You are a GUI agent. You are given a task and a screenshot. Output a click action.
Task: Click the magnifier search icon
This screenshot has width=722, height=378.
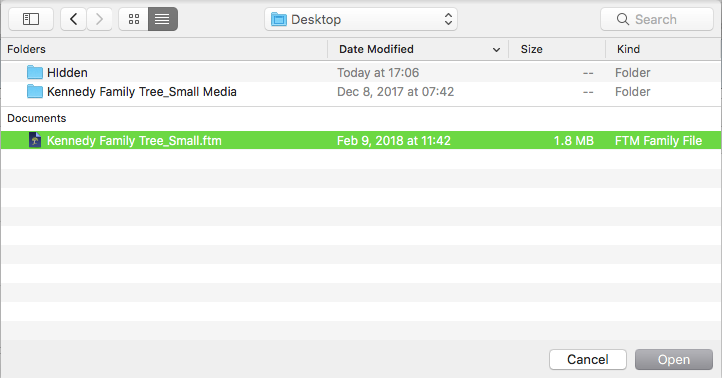tap(623, 19)
